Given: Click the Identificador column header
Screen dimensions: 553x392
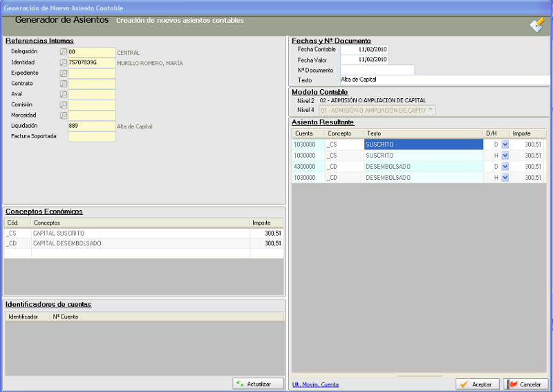Looking at the screenshot, I should [27, 317].
